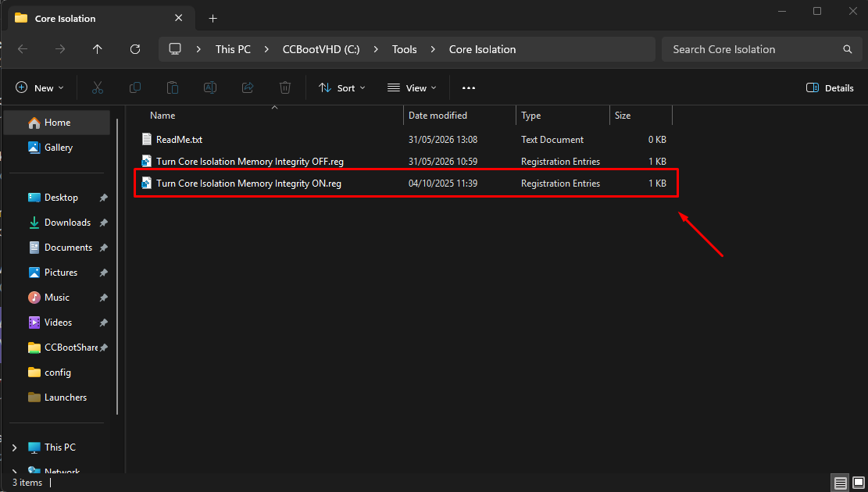Image resolution: width=868 pixels, height=492 pixels.
Task: Click CCBootVHD (C:) in address bar
Action: [x=321, y=49]
